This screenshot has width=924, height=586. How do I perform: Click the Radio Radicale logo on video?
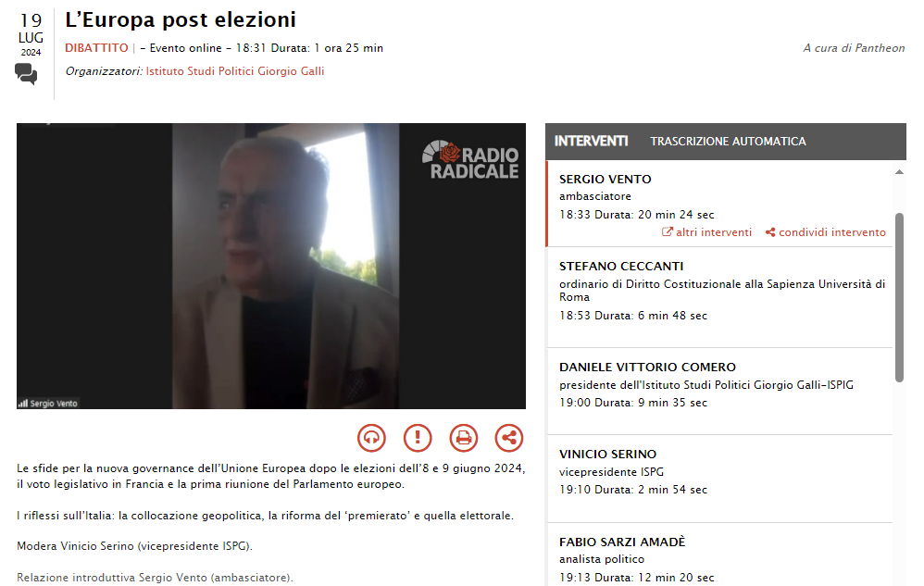coord(471,159)
